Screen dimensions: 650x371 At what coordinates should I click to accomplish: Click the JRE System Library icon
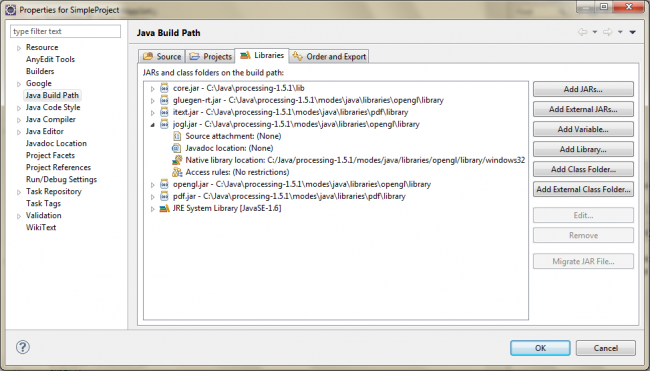click(x=165, y=208)
